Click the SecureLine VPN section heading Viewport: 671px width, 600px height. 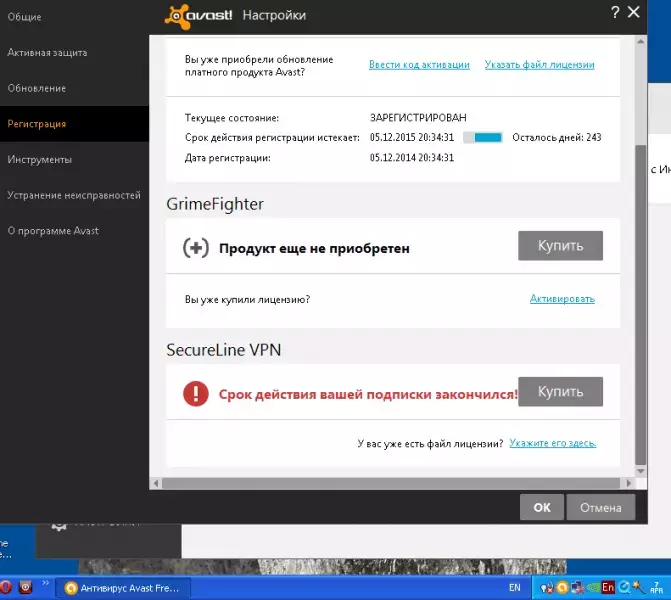click(223, 350)
